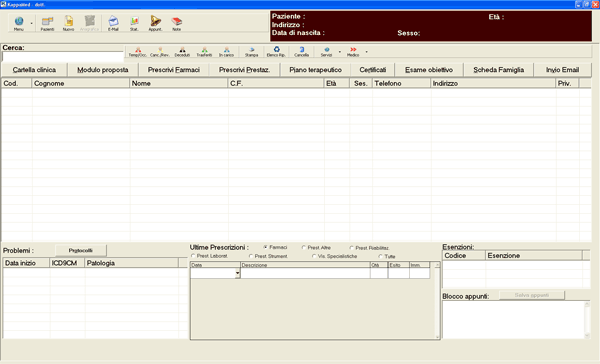This screenshot has width=600, height=364.
Task: Open the Stat. statistics icon
Action: [134, 23]
